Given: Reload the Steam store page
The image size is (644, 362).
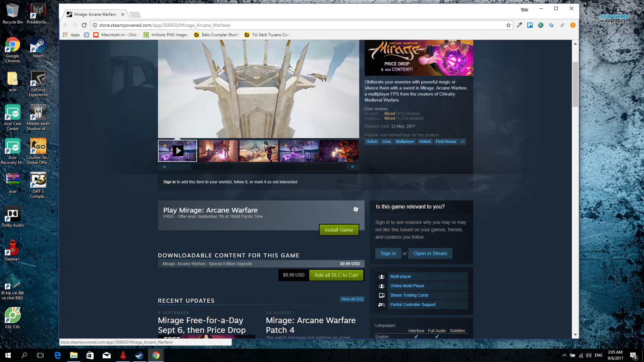Looking at the screenshot, I should pos(84,25).
